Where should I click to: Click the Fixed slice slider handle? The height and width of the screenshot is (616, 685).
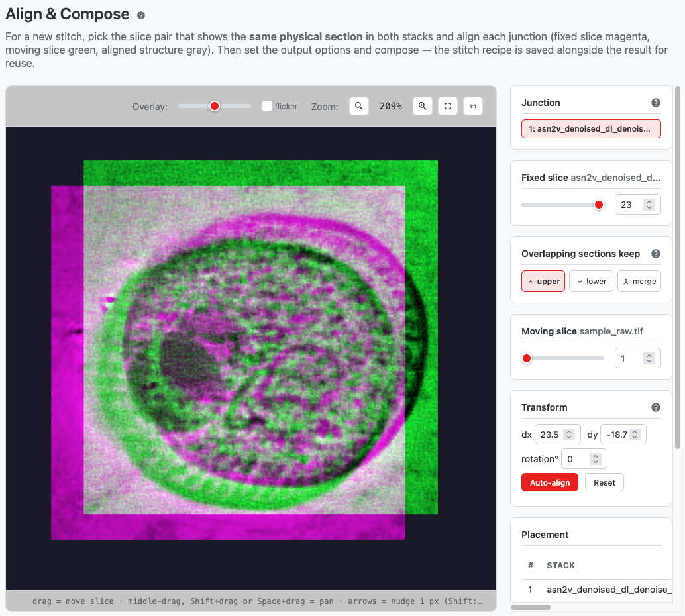(x=599, y=205)
